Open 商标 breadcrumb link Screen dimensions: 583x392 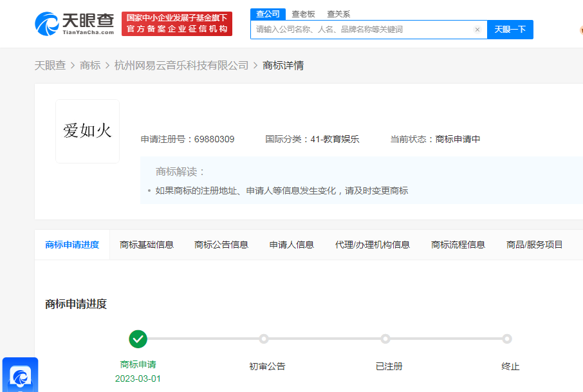click(x=90, y=65)
